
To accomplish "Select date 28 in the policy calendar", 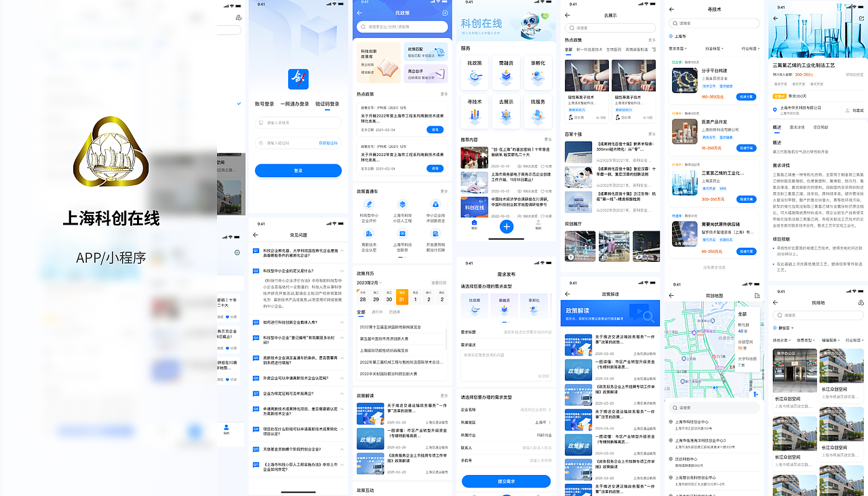I will click(363, 297).
